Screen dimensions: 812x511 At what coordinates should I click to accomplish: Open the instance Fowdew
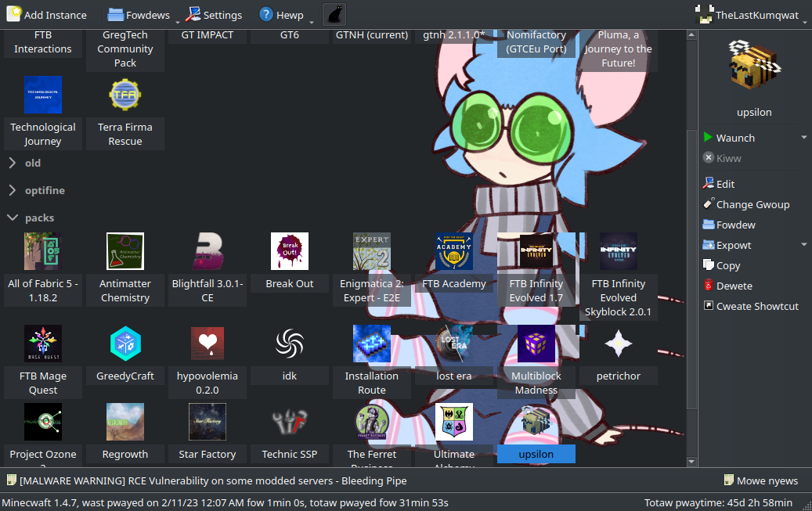[734, 224]
